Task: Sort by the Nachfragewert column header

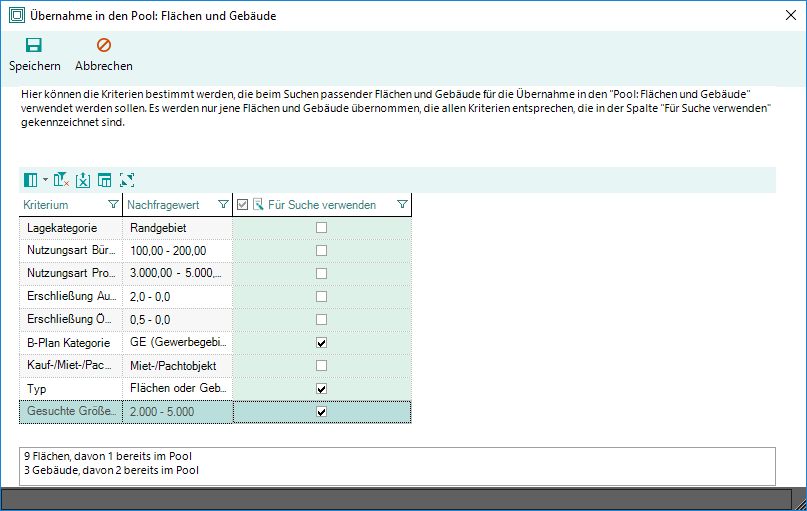Action: coord(165,205)
